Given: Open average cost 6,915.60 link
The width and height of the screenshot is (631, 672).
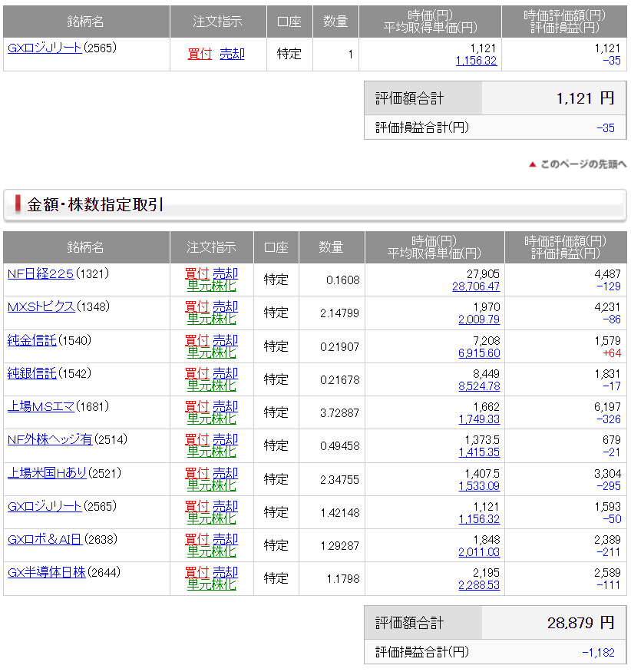Looking at the screenshot, I should click(x=479, y=353).
